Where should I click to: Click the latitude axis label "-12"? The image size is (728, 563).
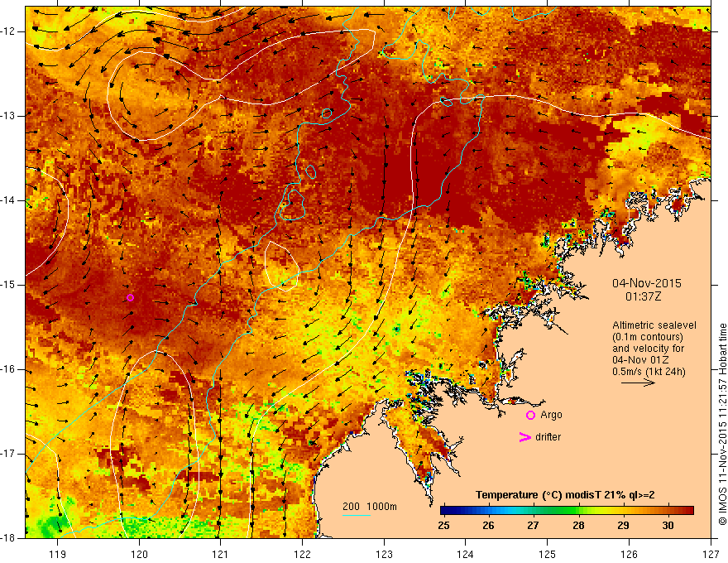click(8, 31)
